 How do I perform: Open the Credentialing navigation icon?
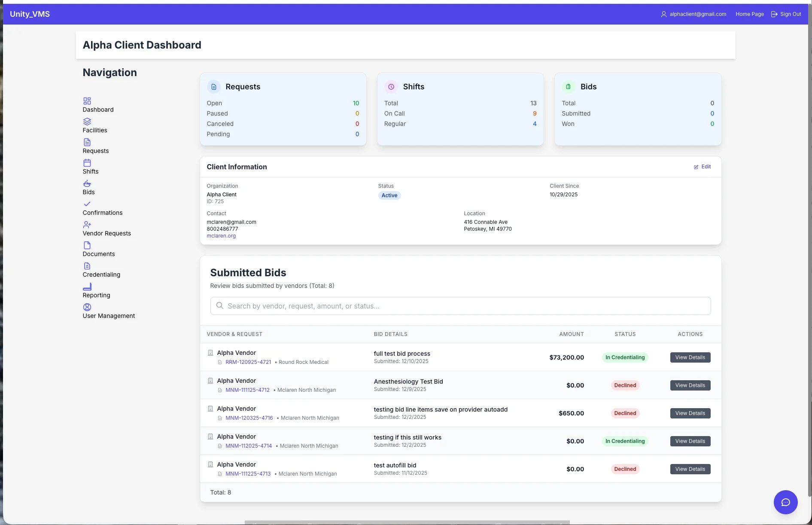87,266
